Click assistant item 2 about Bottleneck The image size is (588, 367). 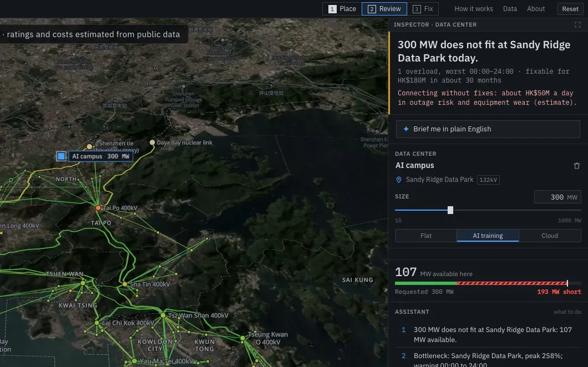pos(488,359)
